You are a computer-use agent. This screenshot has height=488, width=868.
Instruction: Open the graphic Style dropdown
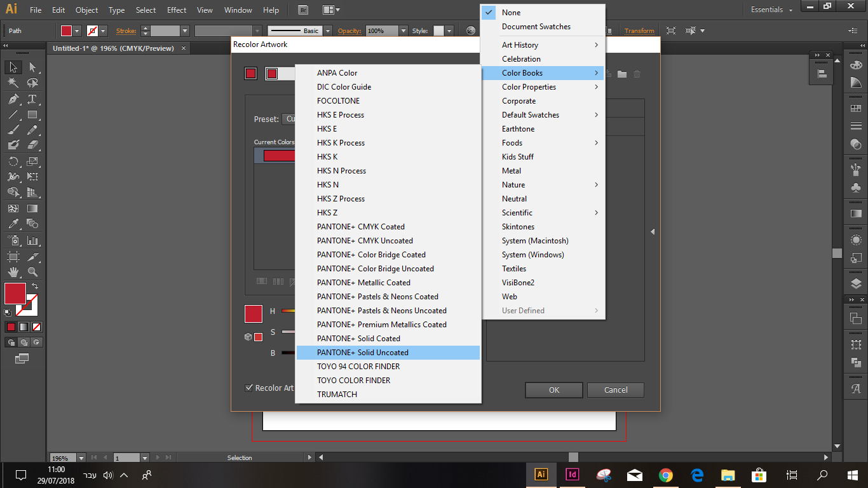[449, 30]
